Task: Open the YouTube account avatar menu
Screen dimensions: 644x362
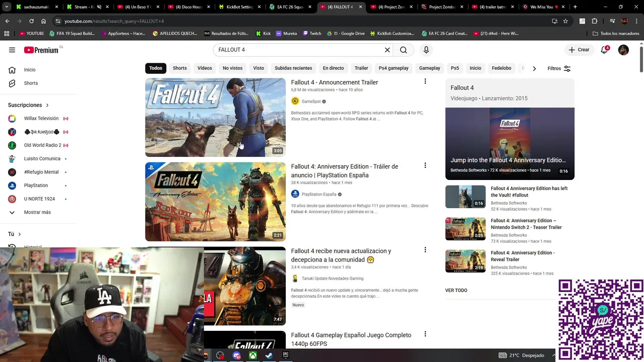Action: pos(623,50)
